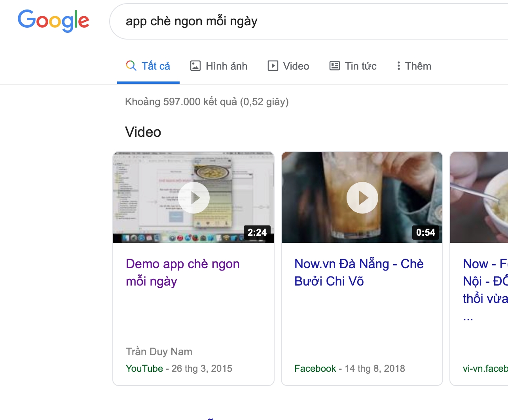
Task: Expand the Thêm menu
Action: pyautogui.click(x=414, y=66)
